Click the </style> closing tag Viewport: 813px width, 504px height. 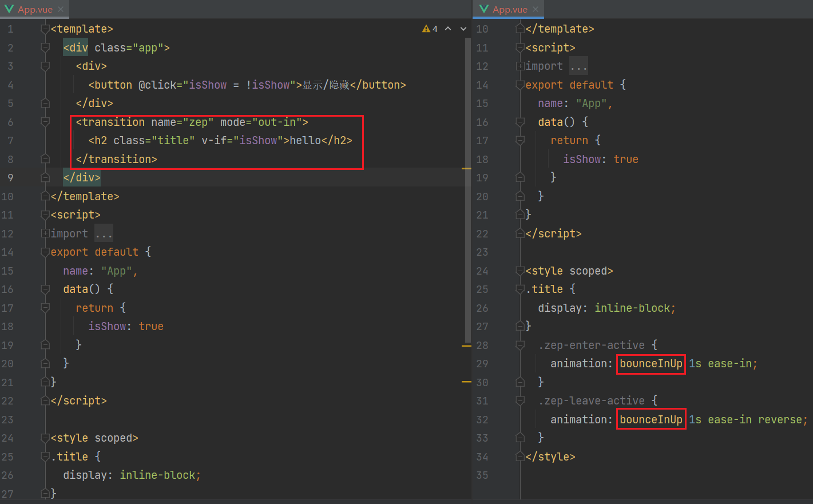550,457
